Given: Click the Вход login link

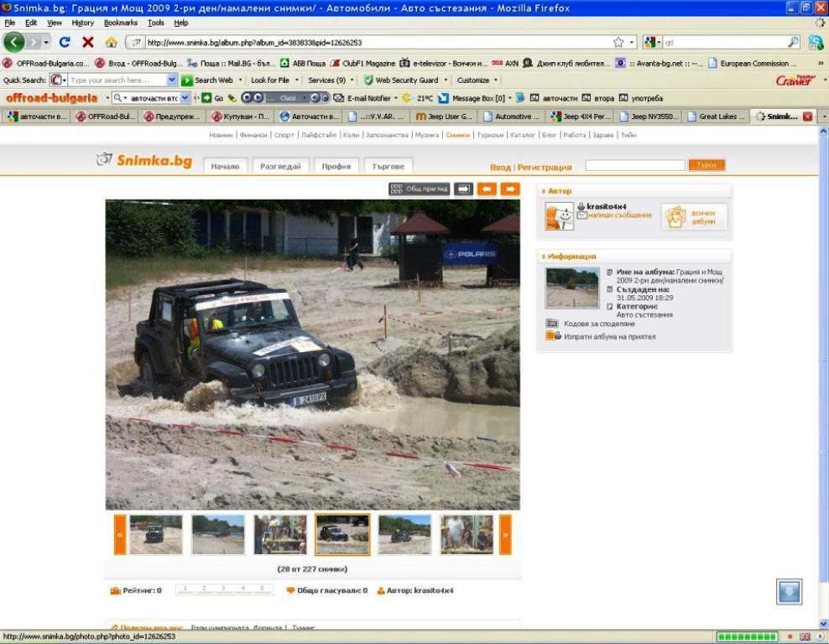Looking at the screenshot, I should click(x=500, y=168).
